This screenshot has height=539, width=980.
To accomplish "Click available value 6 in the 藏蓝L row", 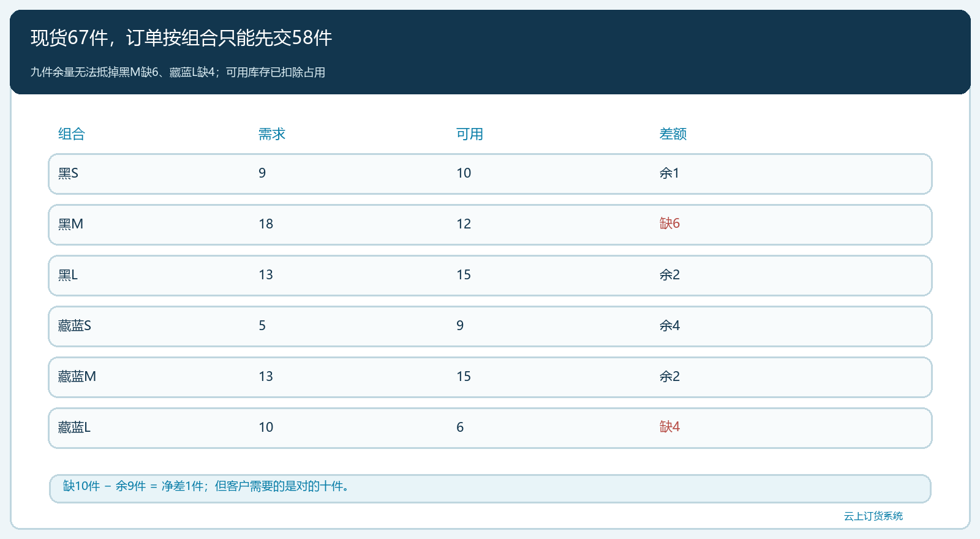I will [x=460, y=428].
